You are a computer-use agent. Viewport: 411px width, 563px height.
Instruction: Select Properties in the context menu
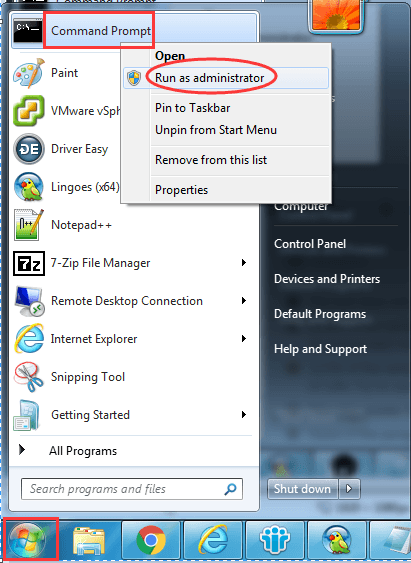coord(181,190)
